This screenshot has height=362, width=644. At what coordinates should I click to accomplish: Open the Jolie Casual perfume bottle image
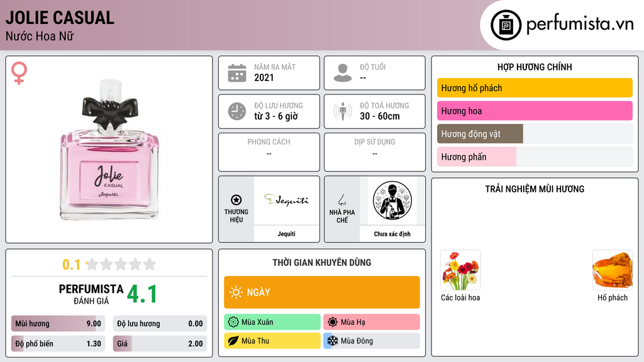(109, 150)
